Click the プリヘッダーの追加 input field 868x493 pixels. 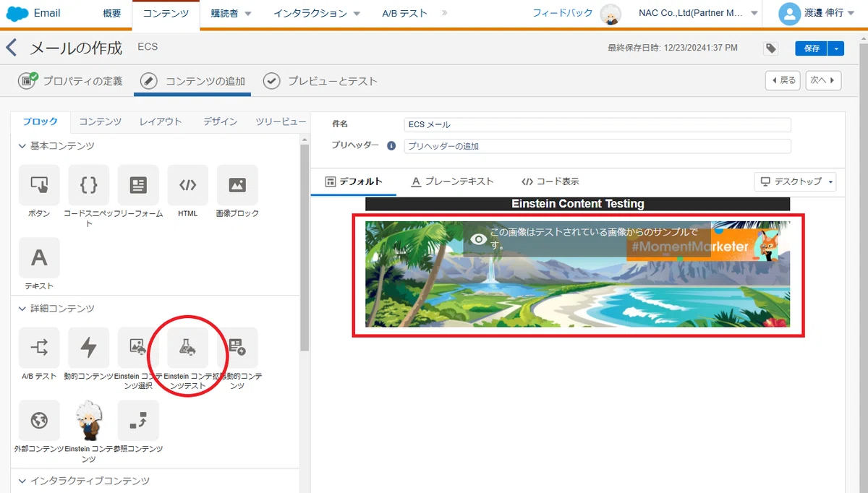pos(597,146)
